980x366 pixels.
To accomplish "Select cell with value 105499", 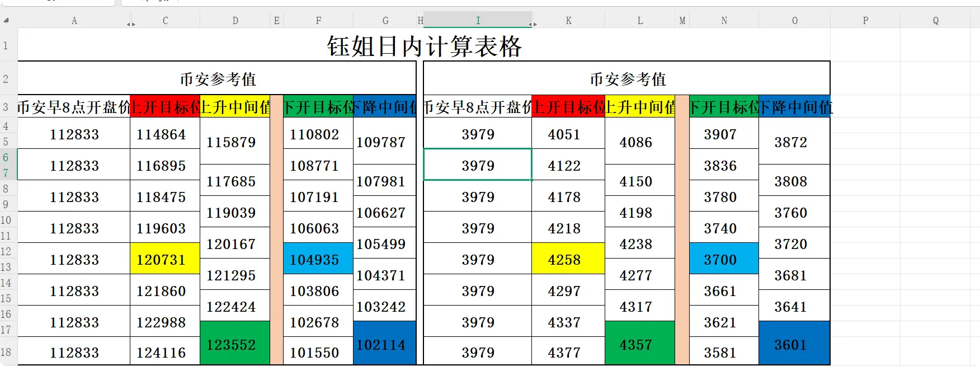I will click(x=385, y=243).
